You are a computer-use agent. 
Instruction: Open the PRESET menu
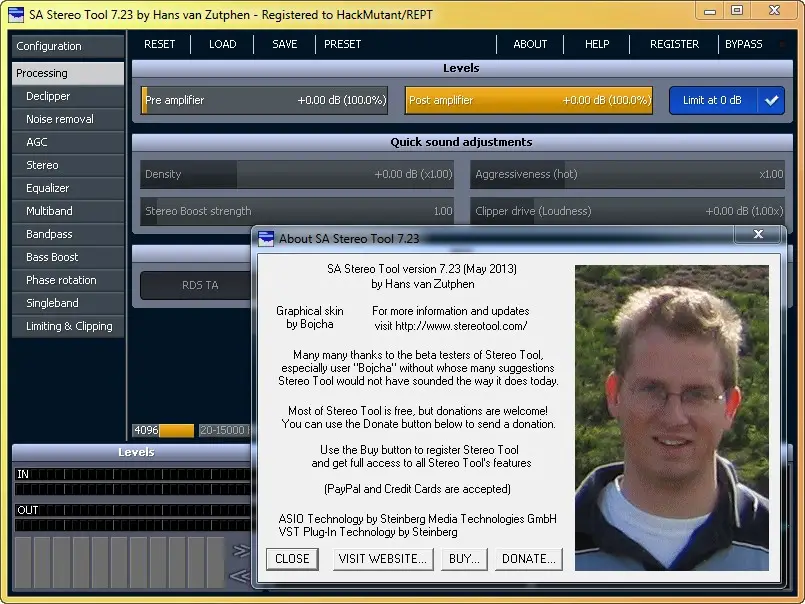(x=342, y=44)
